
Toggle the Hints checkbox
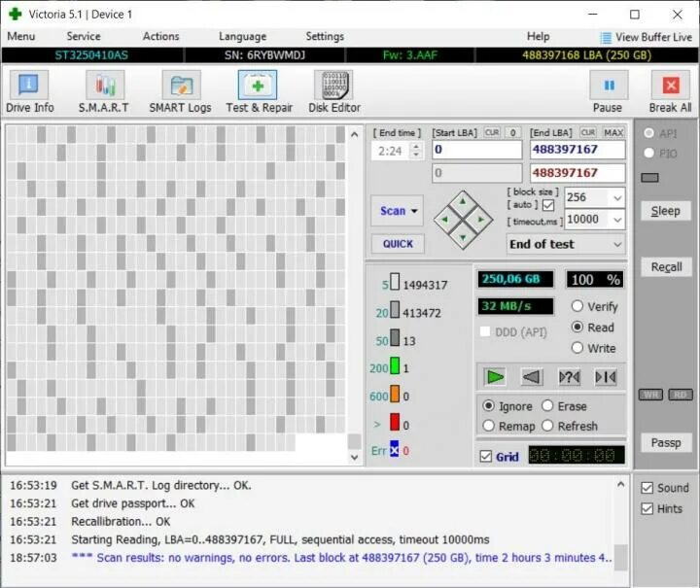tap(647, 508)
